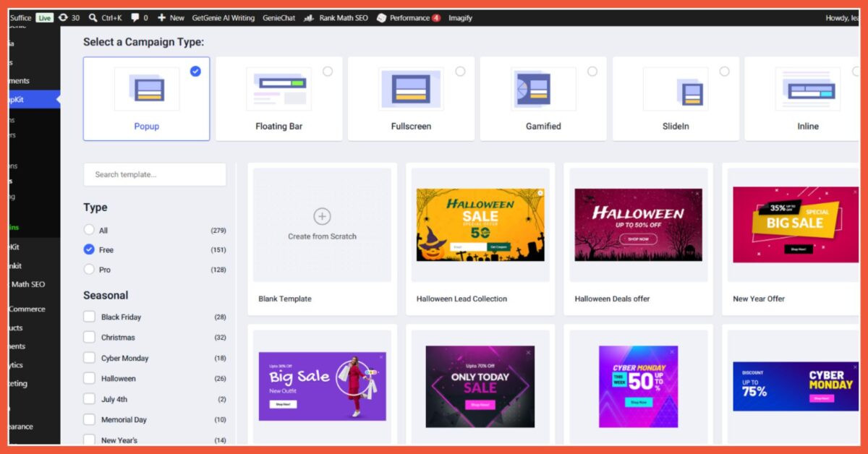Check the Black Friday seasonal filter
868x454 pixels.
[x=89, y=317]
